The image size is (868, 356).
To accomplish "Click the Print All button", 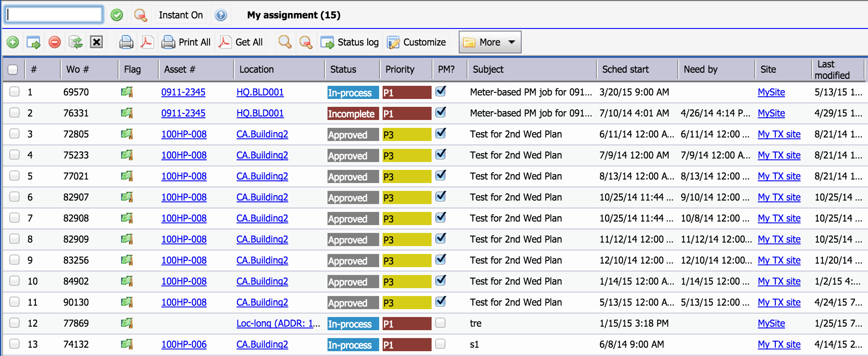I will [186, 42].
